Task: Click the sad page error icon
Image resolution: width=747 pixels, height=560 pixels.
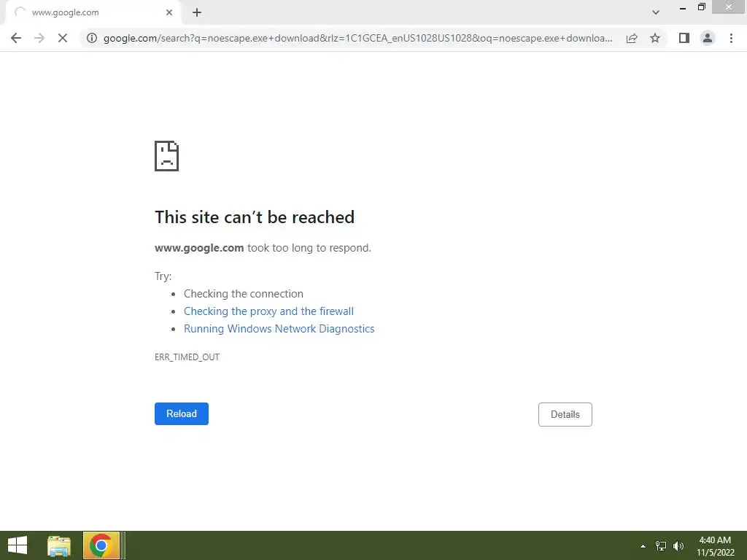Action: click(x=167, y=156)
